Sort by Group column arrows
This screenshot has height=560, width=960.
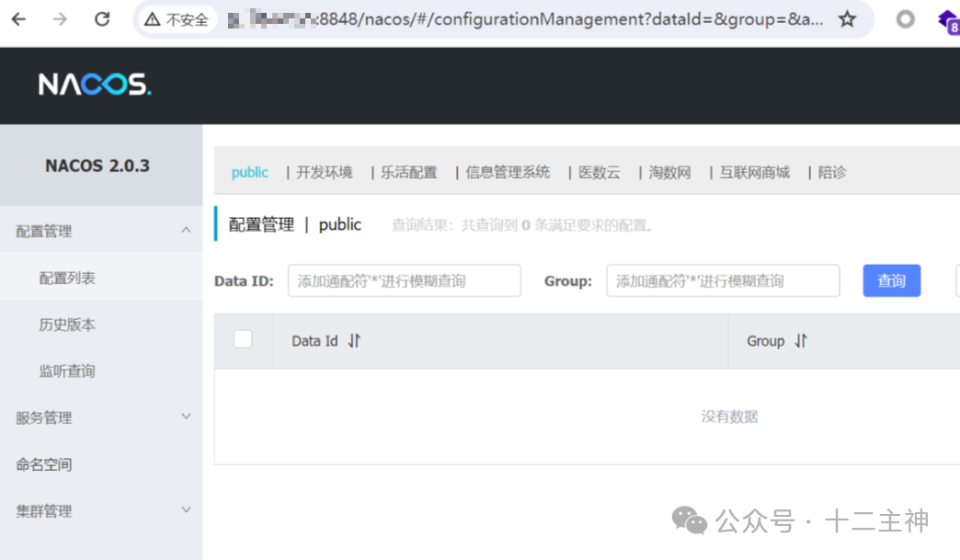pyautogui.click(x=801, y=340)
